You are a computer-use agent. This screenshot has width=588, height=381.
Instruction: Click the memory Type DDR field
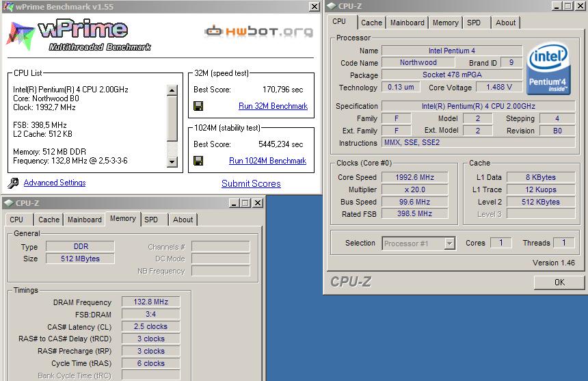[x=80, y=246]
